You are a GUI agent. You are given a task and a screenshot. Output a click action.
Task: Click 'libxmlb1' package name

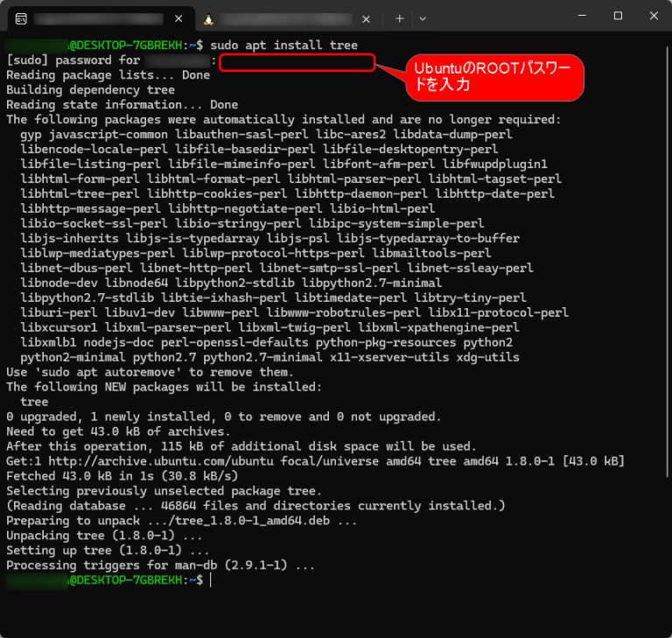click(x=48, y=342)
